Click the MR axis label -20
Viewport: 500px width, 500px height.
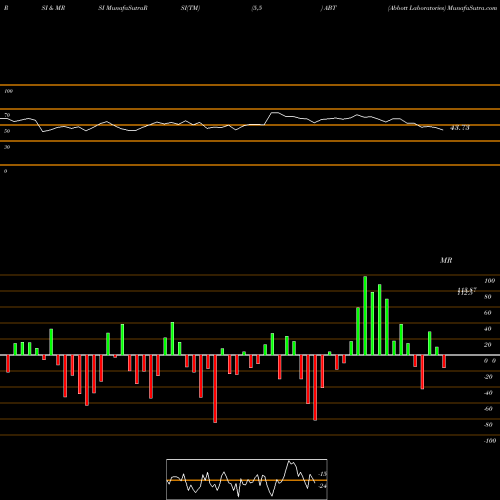488,377
